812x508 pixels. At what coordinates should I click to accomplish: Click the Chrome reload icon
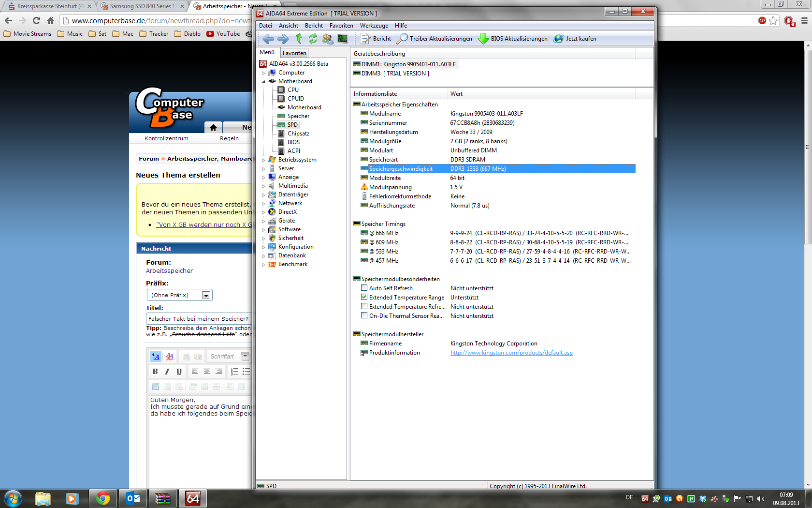(36, 20)
